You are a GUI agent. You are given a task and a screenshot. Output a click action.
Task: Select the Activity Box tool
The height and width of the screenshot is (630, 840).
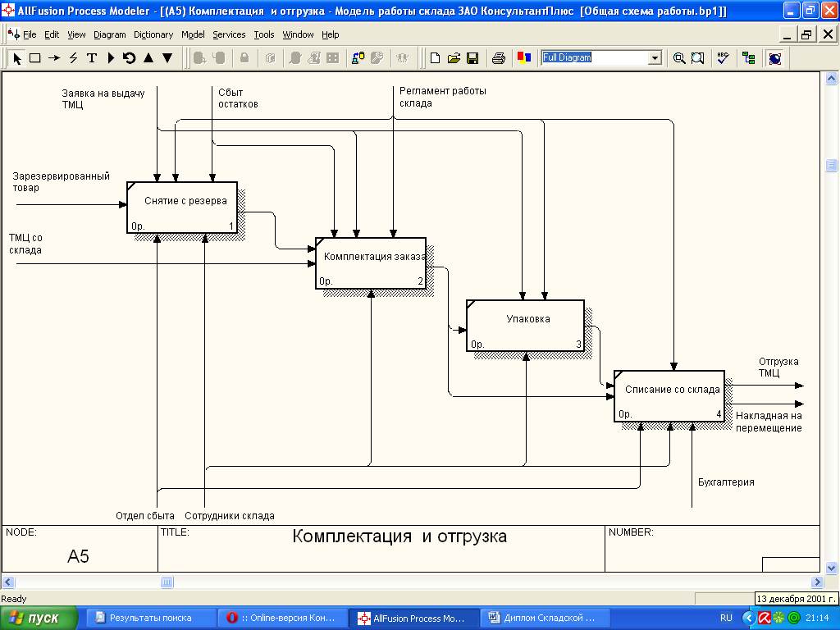[x=35, y=58]
